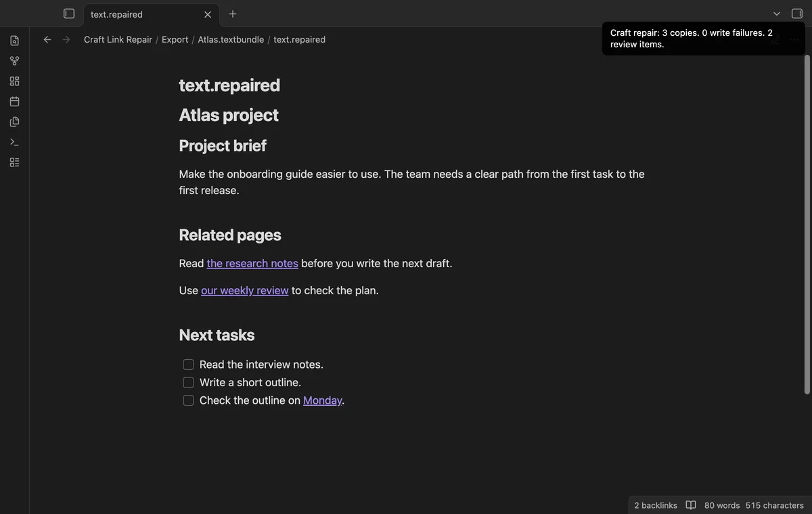Open the quick switcher file search icon
Screen dimensions: 812x514
[14, 41]
